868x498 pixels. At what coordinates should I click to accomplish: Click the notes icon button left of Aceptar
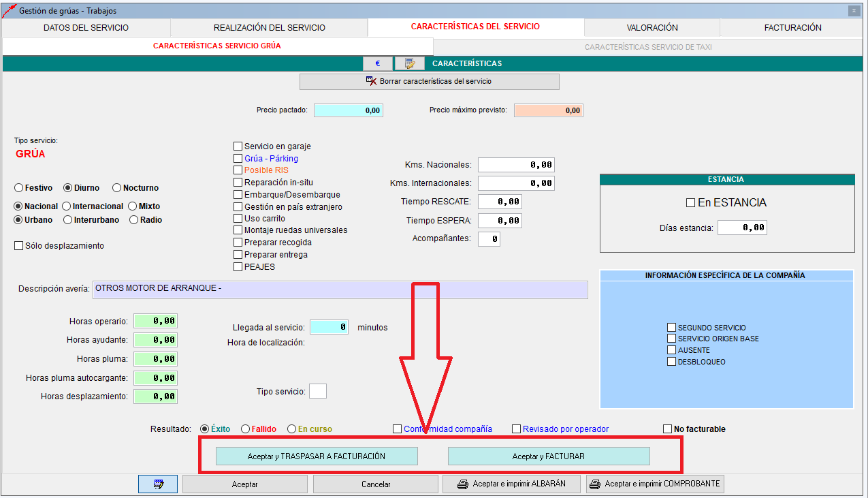[158, 484]
